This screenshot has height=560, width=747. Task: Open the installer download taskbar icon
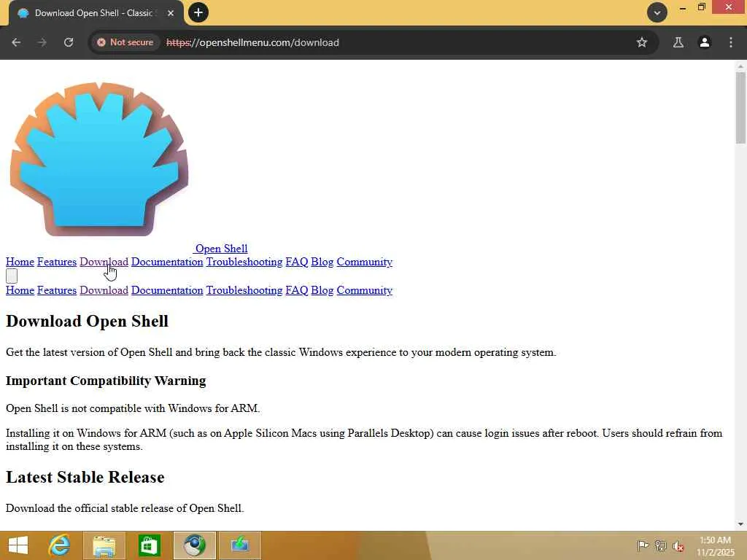[239, 545]
